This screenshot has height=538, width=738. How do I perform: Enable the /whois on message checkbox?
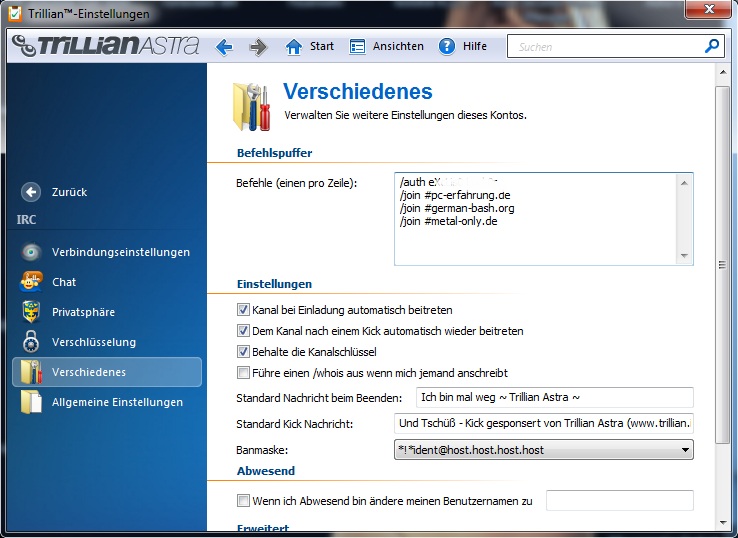(243, 373)
